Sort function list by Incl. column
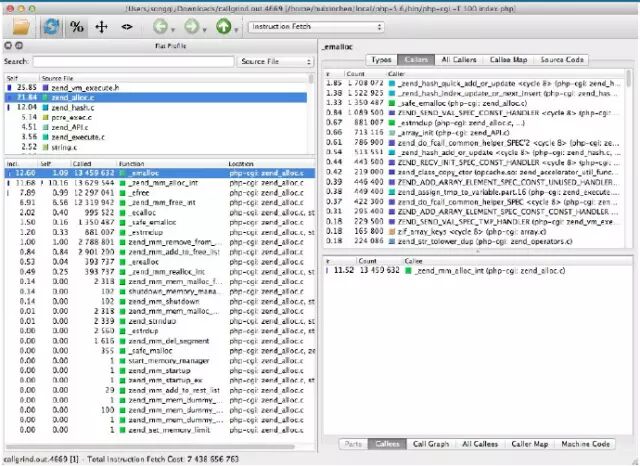This screenshot has height=466, width=640. (x=21, y=164)
